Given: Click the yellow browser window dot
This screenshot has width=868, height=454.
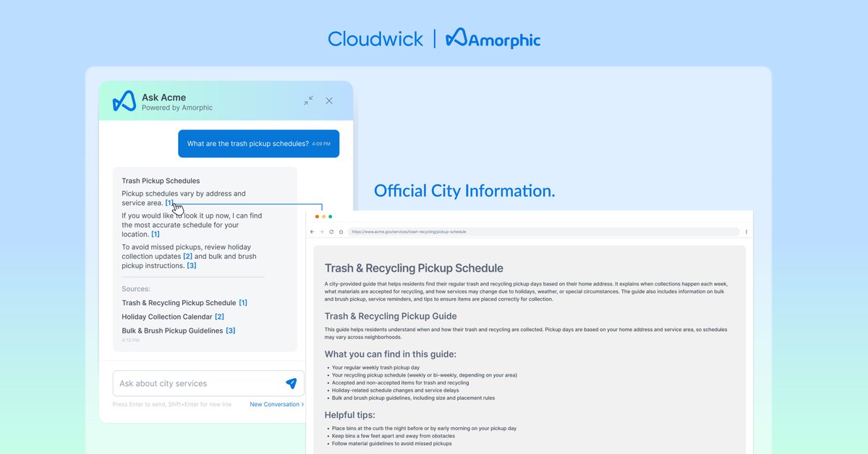Looking at the screenshot, I should point(323,217).
